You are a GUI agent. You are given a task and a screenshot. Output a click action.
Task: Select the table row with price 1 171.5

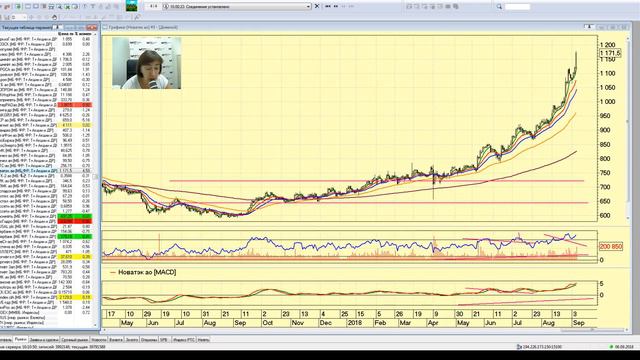click(47, 171)
